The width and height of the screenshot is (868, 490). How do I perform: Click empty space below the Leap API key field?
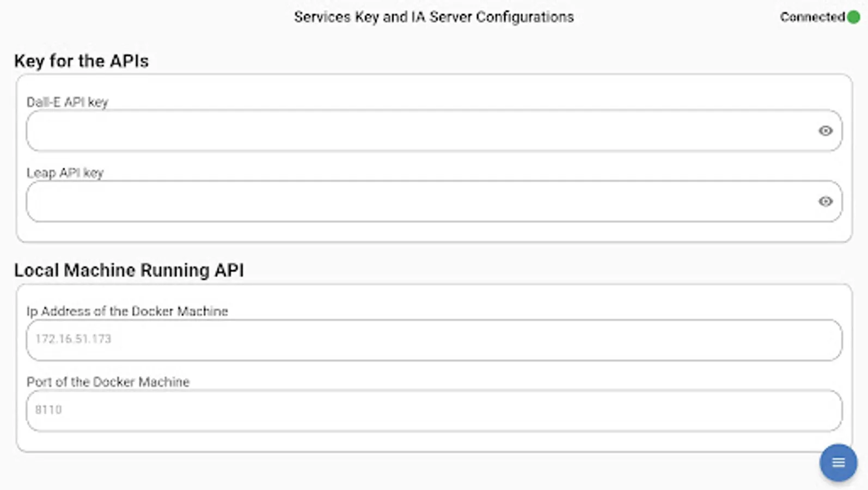[x=434, y=232]
